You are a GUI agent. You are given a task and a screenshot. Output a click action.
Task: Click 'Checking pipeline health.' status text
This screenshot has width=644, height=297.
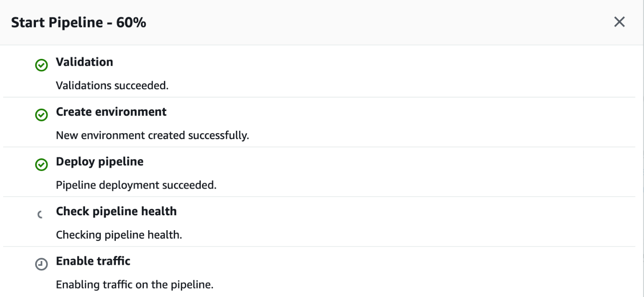[x=119, y=235]
